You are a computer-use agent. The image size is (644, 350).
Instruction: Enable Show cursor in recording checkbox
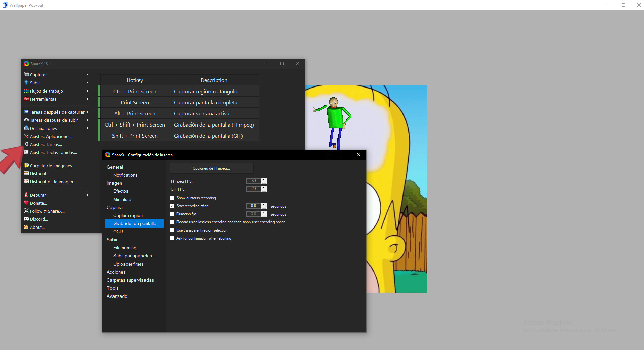[172, 198]
